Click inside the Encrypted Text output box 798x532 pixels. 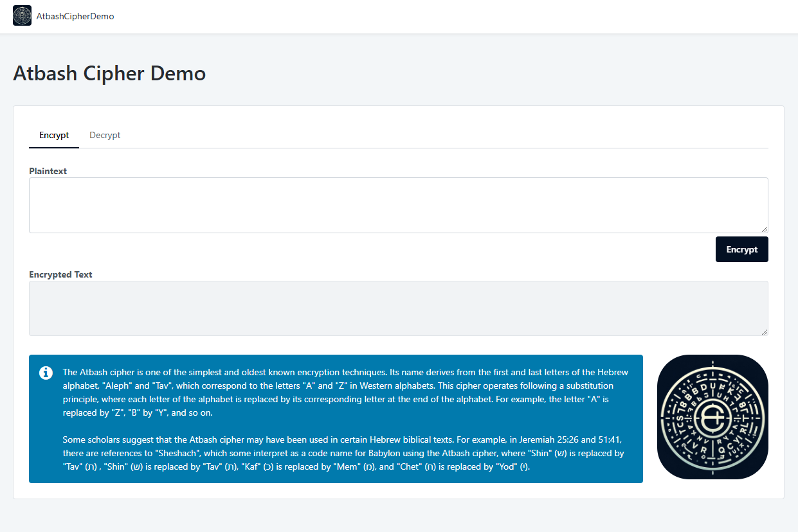pyautogui.click(x=398, y=308)
